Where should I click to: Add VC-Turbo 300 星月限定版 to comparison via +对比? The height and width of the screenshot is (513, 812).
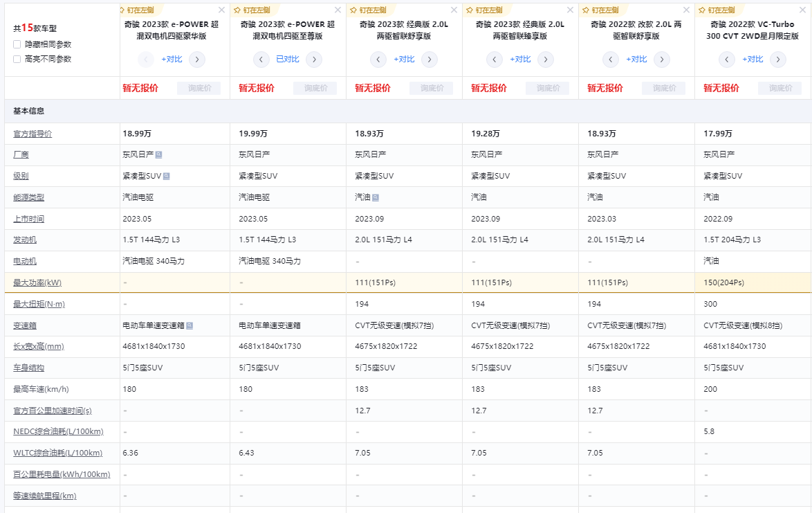click(x=753, y=60)
